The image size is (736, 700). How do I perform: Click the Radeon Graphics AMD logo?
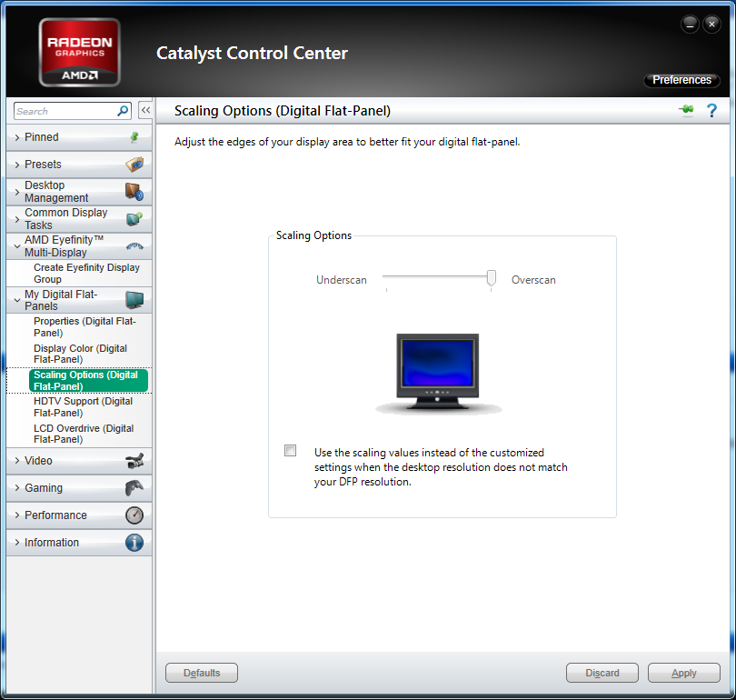[x=80, y=53]
